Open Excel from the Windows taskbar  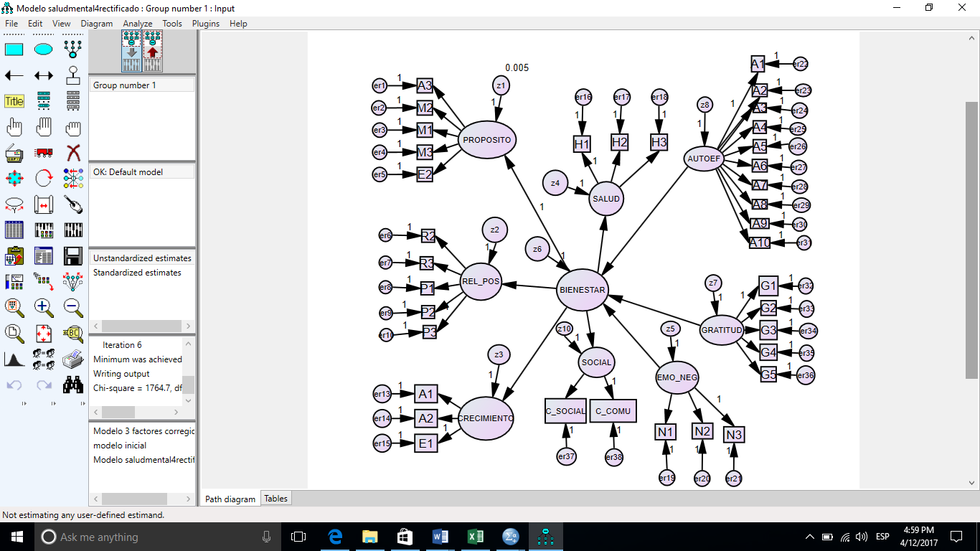click(x=475, y=537)
